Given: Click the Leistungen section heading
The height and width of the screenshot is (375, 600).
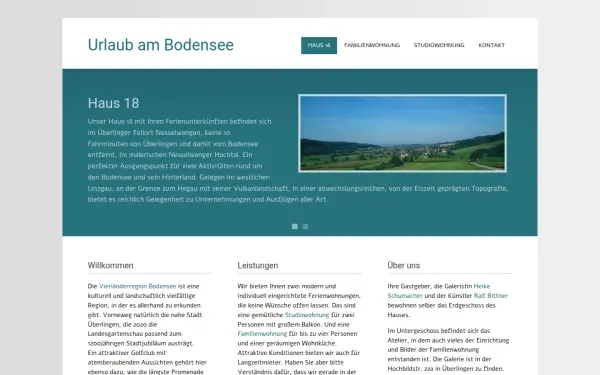Looking at the screenshot, I should coord(258,265).
